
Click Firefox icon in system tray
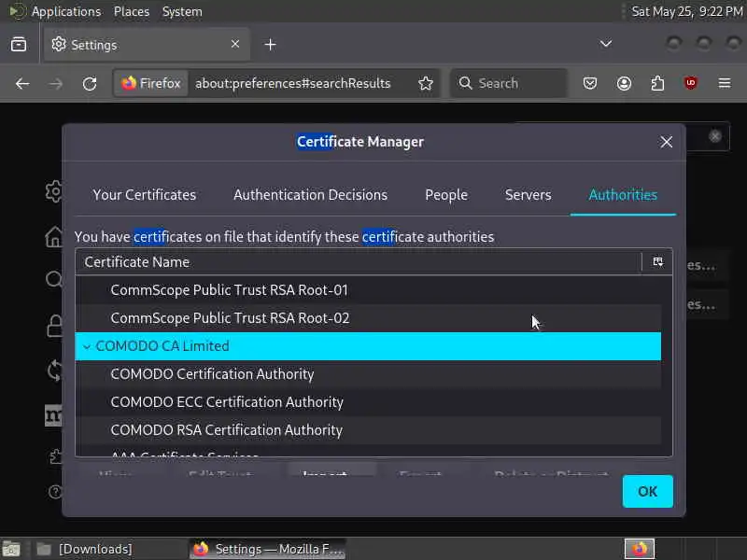click(640, 549)
